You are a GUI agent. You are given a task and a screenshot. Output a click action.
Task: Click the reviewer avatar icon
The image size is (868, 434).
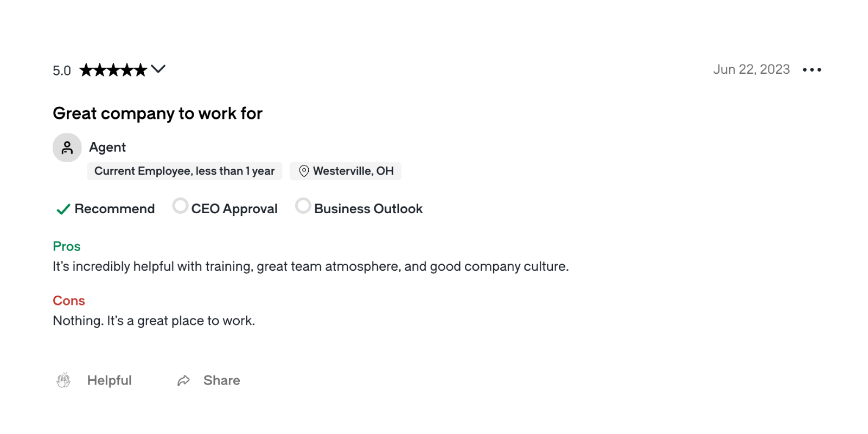[x=67, y=148]
